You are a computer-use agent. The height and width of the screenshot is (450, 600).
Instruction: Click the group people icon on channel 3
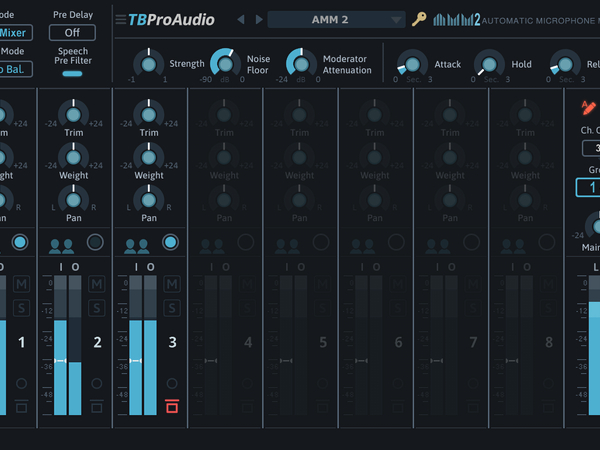pos(136,243)
